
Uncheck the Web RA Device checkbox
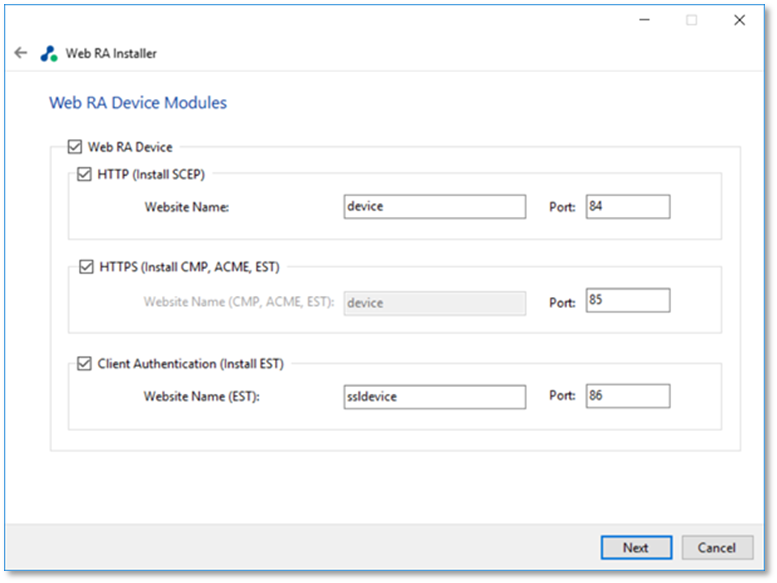[x=75, y=147]
